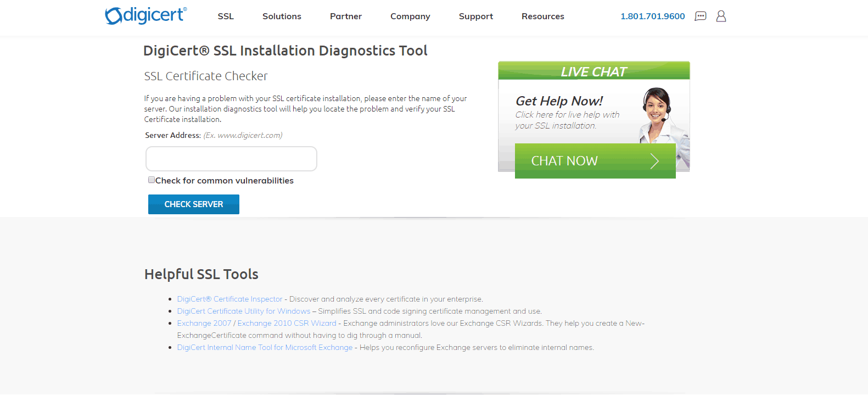Viewport: 868px width, 406px height.
Task: Click the LIVE CHAT banner header
Action: coord(594,71)
